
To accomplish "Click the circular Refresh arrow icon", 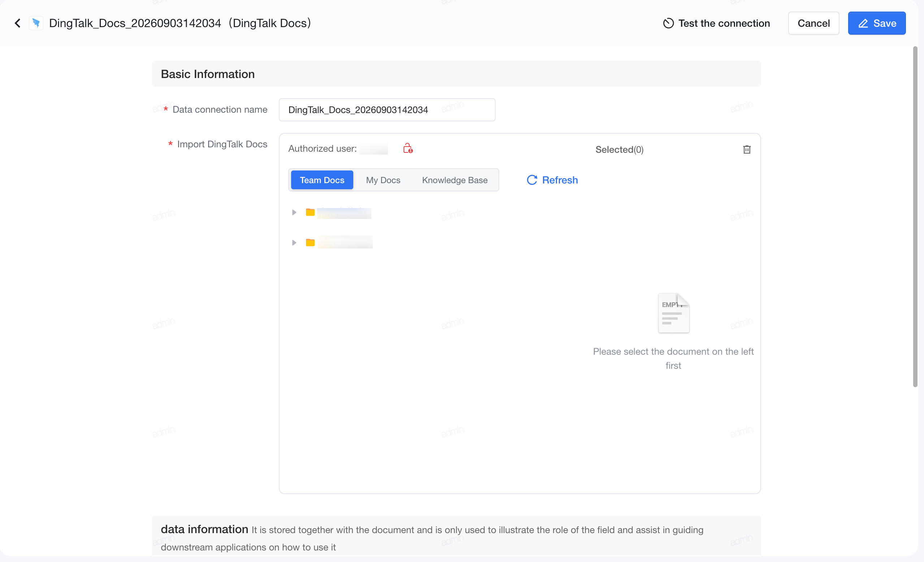I will 532,180.
